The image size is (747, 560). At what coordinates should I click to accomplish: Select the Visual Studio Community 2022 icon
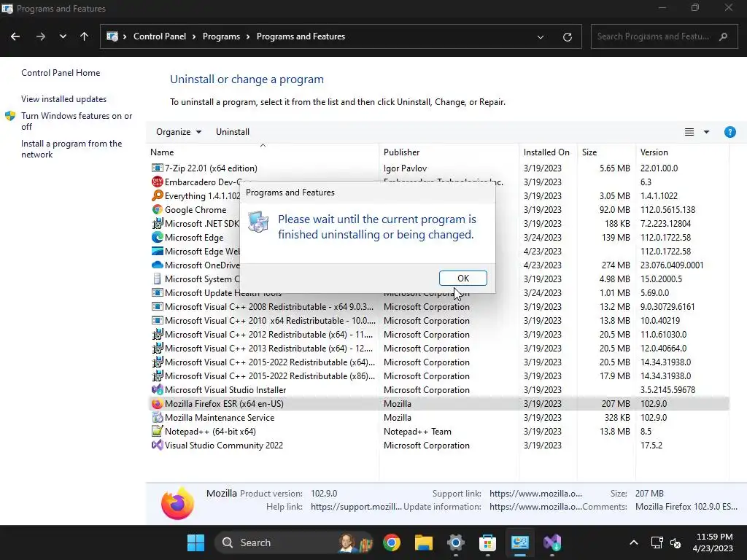157,446
